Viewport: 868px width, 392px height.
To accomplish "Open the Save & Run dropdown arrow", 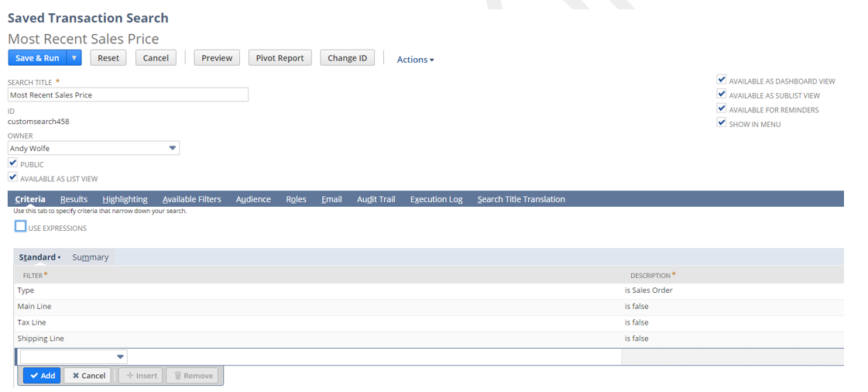I will [74, 58].
